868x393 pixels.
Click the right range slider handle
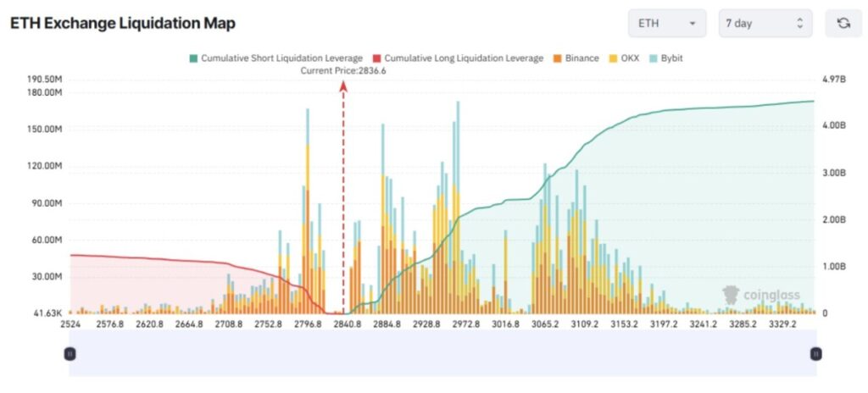click(815, 353)
